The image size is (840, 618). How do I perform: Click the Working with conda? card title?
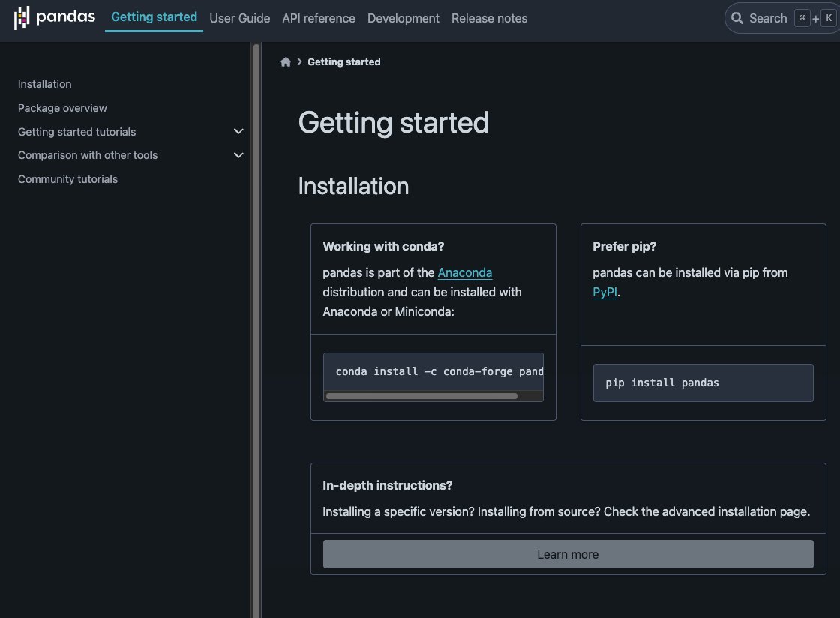click(x=383, y=246)
